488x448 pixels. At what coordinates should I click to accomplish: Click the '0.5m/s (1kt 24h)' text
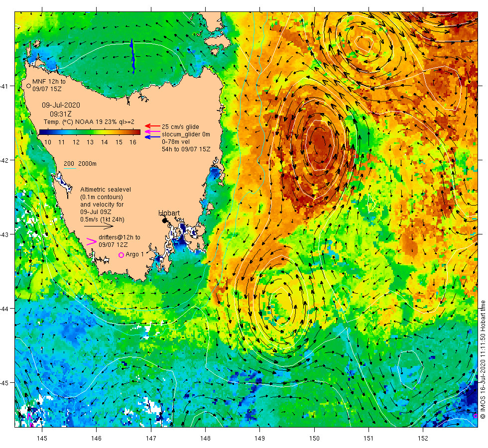103,220
